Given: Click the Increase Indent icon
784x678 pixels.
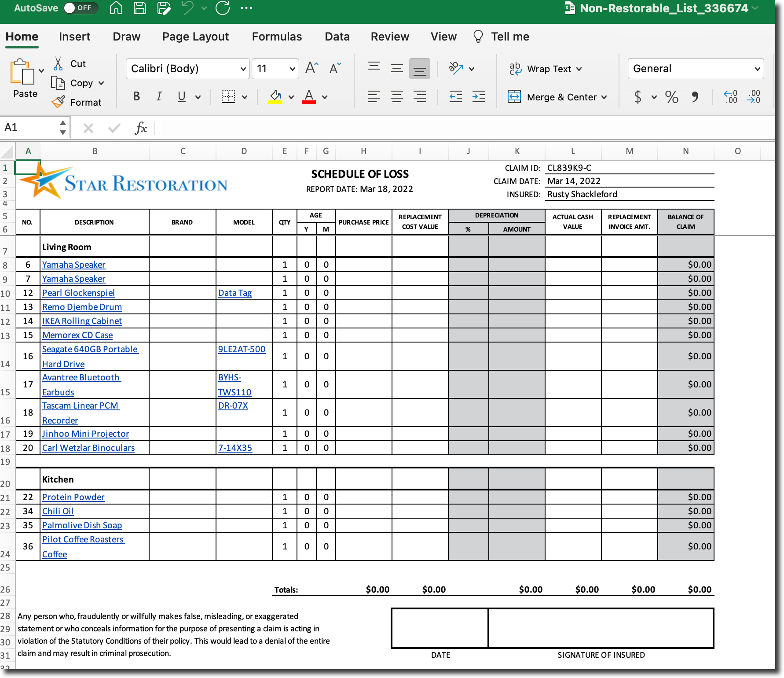Looking at the screenshot, I should click(478, 96).
